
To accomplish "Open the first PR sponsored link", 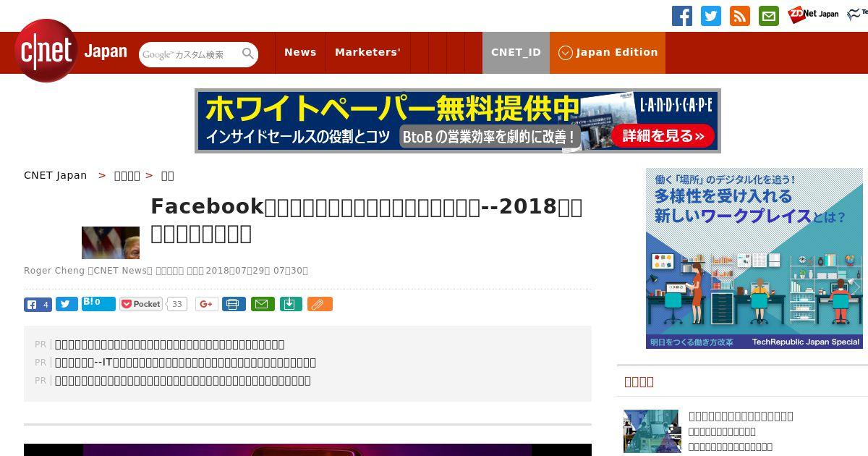I will (170, 345).
